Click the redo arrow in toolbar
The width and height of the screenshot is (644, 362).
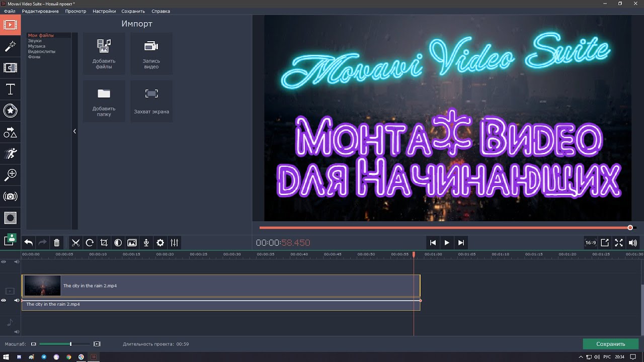click(x=43, y=243)
